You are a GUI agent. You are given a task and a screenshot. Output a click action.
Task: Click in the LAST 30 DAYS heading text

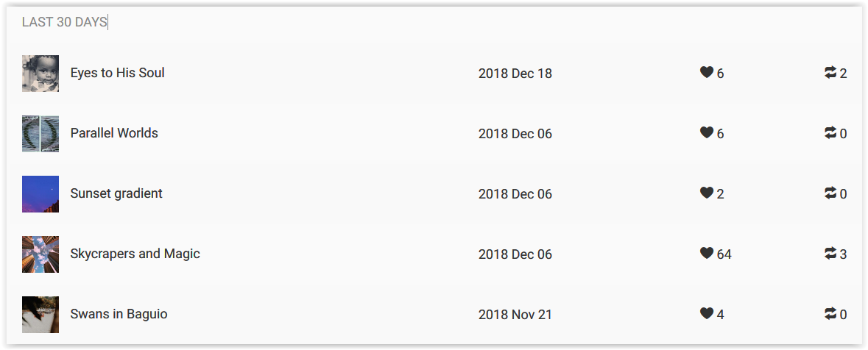(64, 22)
